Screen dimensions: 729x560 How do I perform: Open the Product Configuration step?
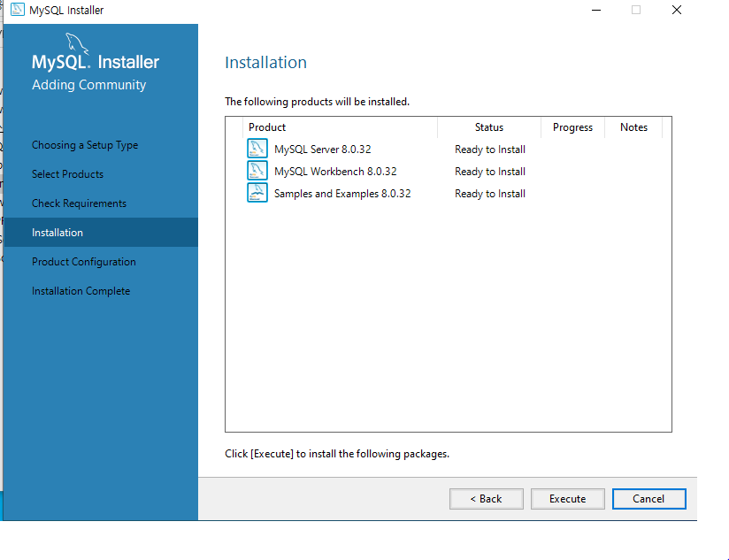[84, 262]
